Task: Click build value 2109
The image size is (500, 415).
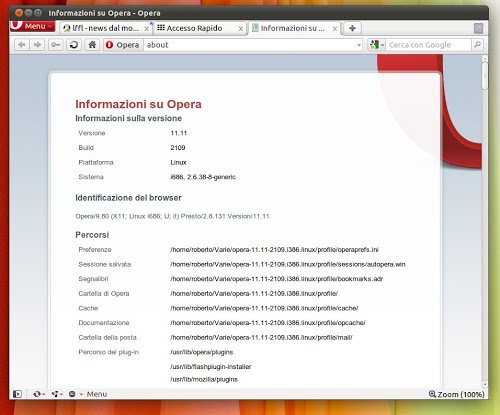Action: [x=178, y=148]
